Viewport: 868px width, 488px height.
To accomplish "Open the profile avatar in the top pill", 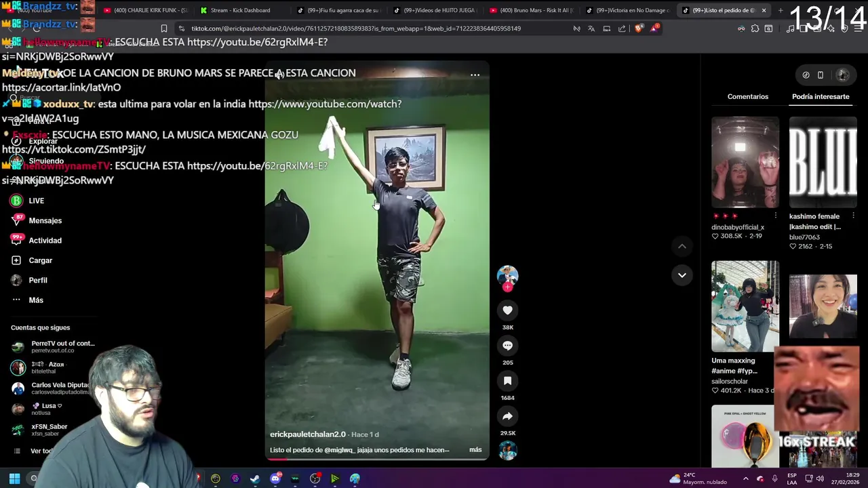I will click(843, 75).
